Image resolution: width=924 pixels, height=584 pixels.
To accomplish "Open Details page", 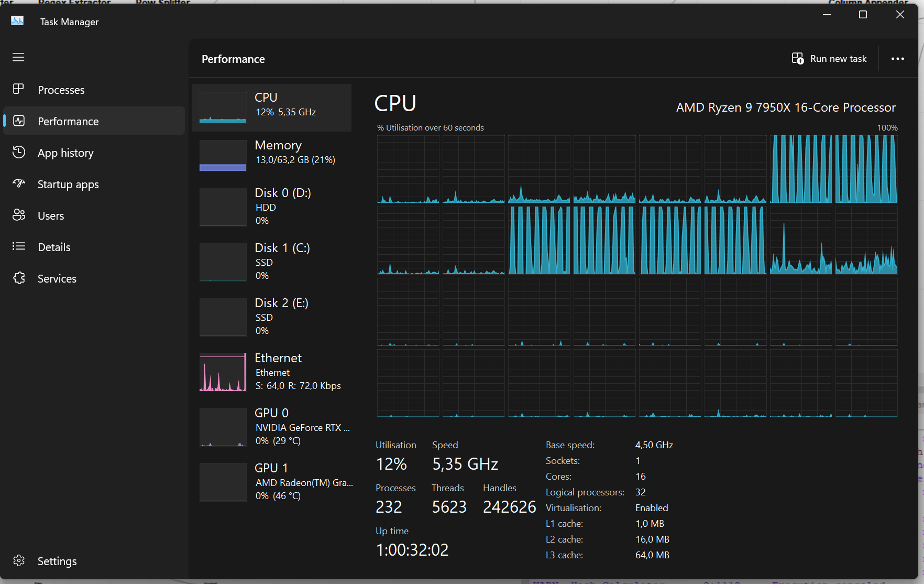I will [x=94, y=247].
